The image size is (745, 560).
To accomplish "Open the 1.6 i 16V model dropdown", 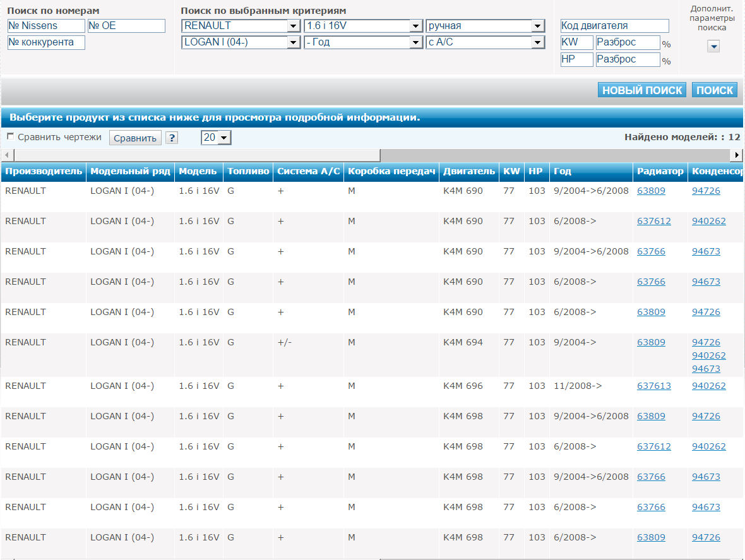I will point(363,26).
